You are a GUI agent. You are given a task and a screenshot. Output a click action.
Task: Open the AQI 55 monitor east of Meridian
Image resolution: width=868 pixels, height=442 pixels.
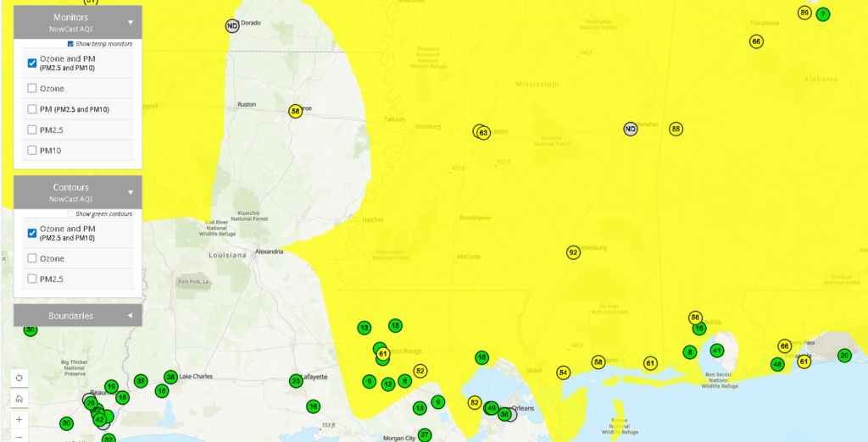click(676, 129)
